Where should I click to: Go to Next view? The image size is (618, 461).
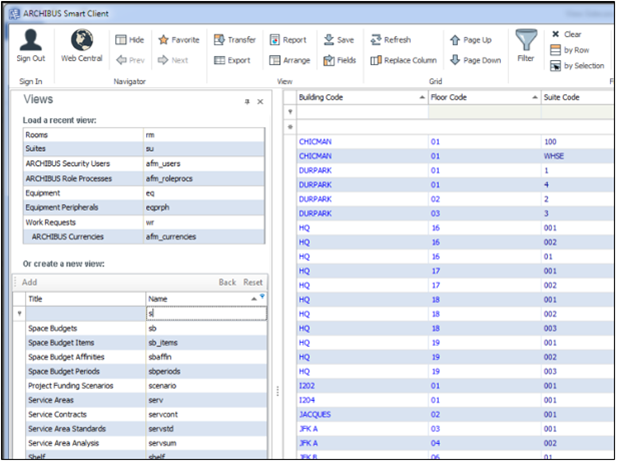click(x=173, y=60)
